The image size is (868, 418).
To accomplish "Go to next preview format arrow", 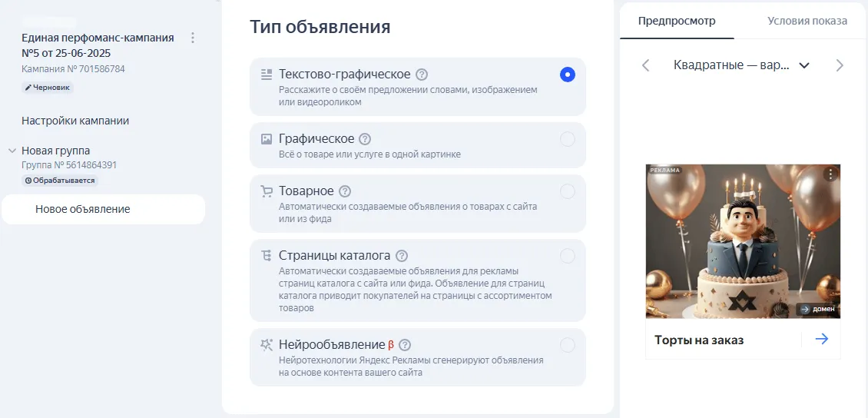I will pyautogui.click(x=840, y=65).
